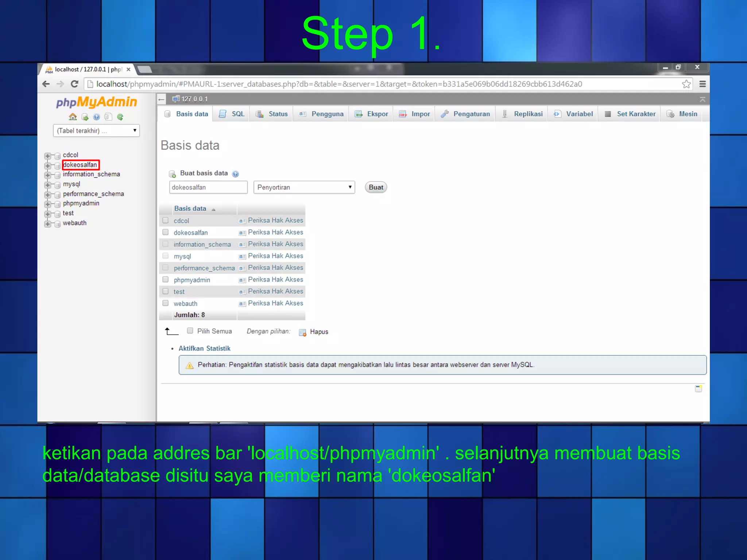
Task: Go to the Ekspor tab
Action: point(371,114)
